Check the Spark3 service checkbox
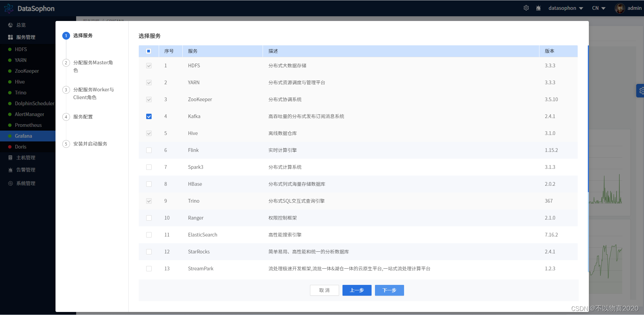 click(149, 167)
